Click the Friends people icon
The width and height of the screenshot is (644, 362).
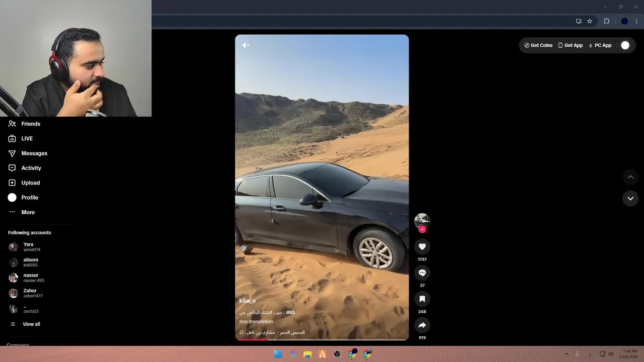[12, 124]
